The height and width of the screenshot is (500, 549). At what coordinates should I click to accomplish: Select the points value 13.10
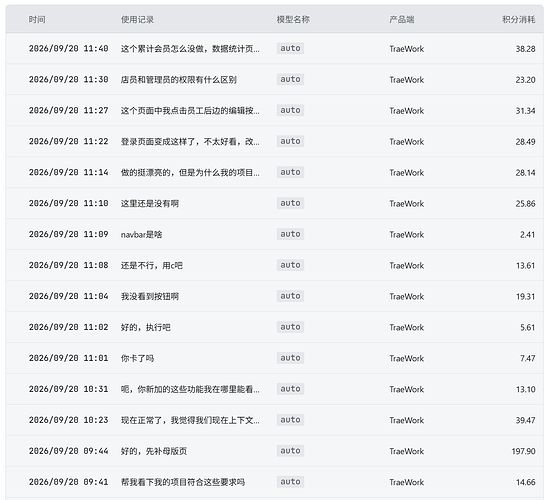tap(526, 389)
